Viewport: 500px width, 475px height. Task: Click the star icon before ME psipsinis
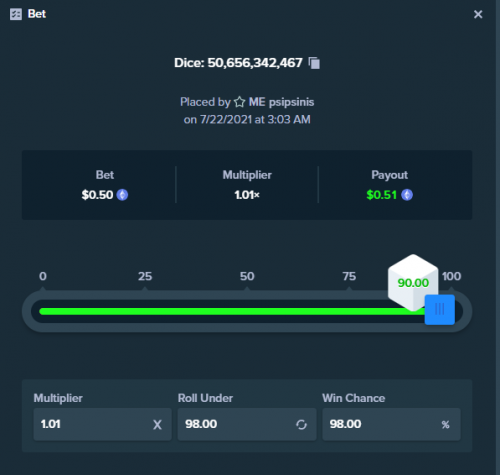click(239, 102)
